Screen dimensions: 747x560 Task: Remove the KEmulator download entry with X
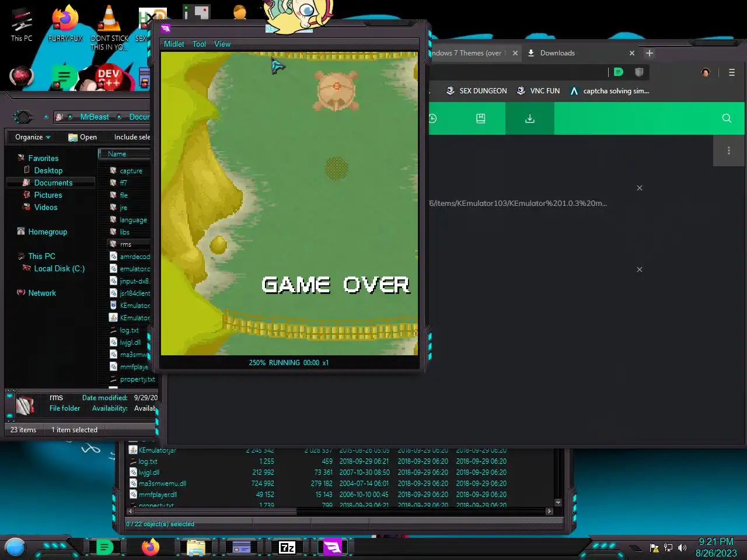(x=640, y=188)
